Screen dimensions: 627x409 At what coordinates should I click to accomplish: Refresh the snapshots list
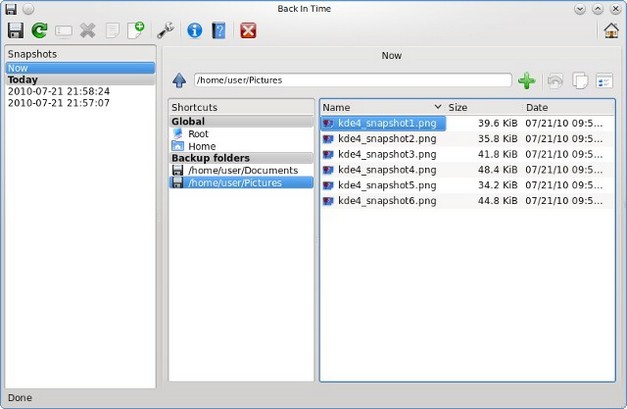pos(40,30)
